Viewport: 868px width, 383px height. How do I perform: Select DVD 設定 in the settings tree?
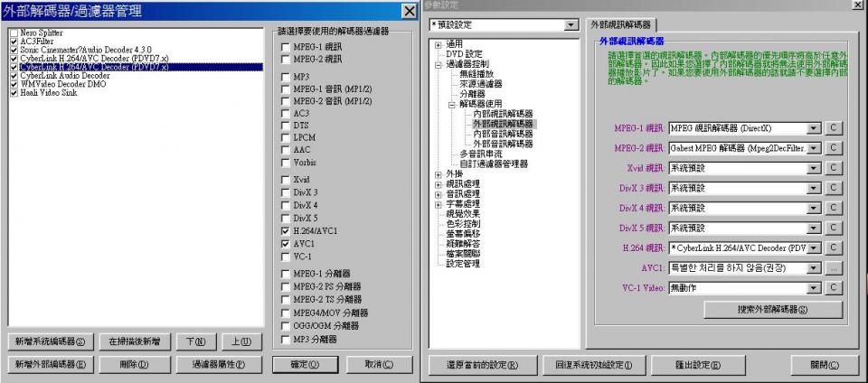464,54
